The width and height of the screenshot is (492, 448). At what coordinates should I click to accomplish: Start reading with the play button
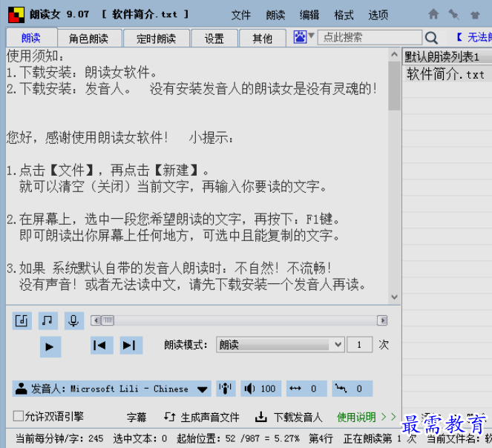pos(50,346)
